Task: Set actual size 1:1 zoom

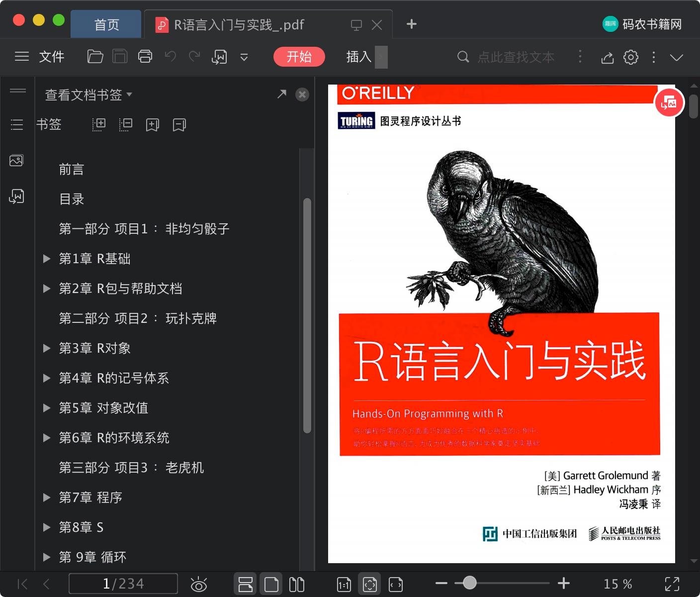Action: pyautogui.click(x=344, y=585)
